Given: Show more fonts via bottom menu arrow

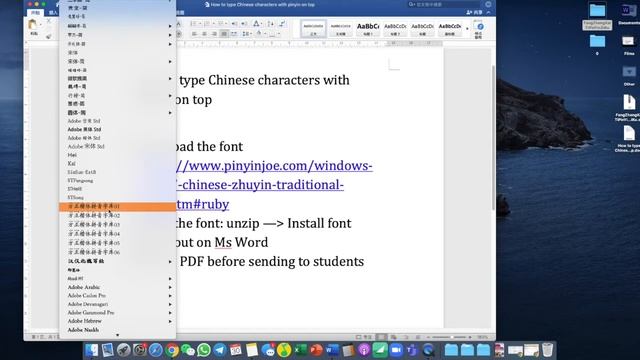Looking at the screenshot, I should coord(118,336).
